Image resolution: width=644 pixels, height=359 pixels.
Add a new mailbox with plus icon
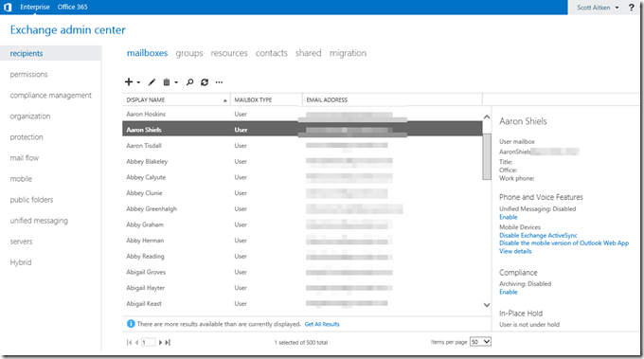129,82
